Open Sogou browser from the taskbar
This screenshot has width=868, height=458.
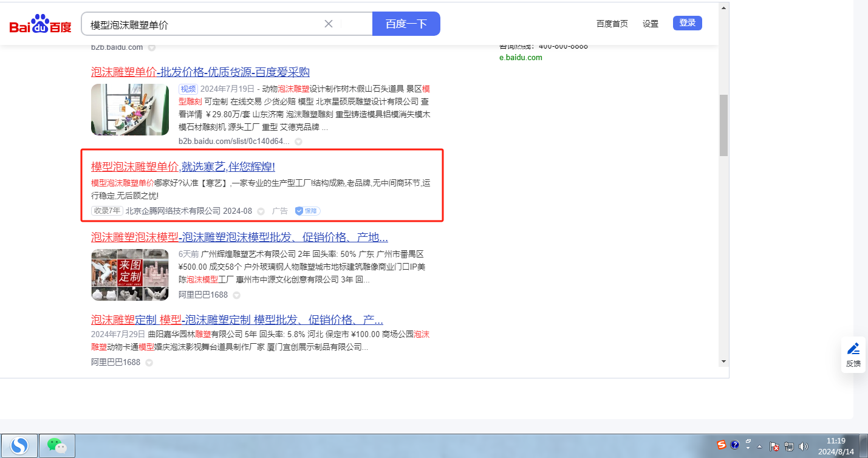tap(19, 446)
